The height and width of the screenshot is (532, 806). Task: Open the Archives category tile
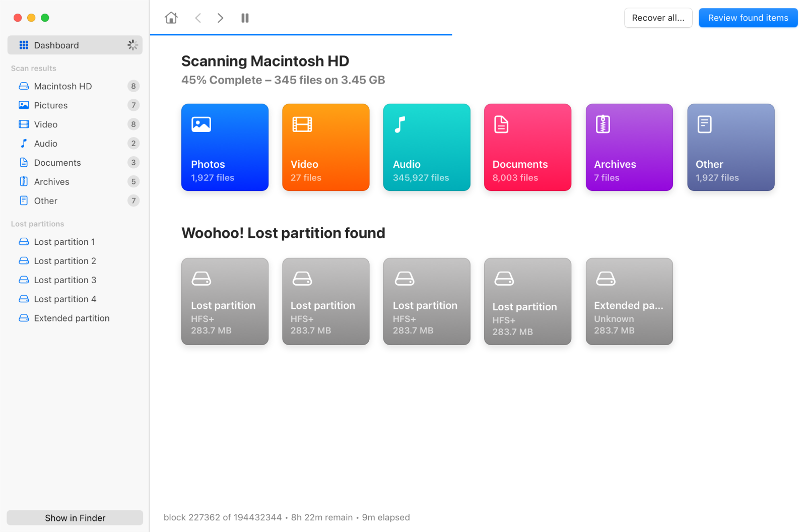[629, 147]
